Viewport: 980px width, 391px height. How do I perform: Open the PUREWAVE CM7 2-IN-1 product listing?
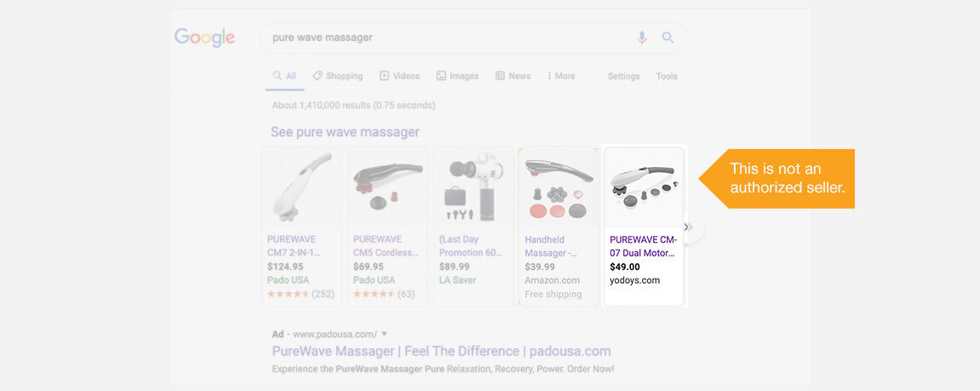click(294, 246)
